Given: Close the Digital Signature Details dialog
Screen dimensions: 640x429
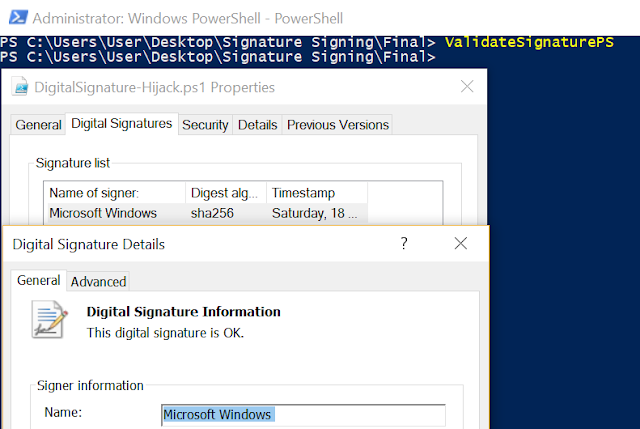Looking at the screenshot, I should tap(461, 243).
